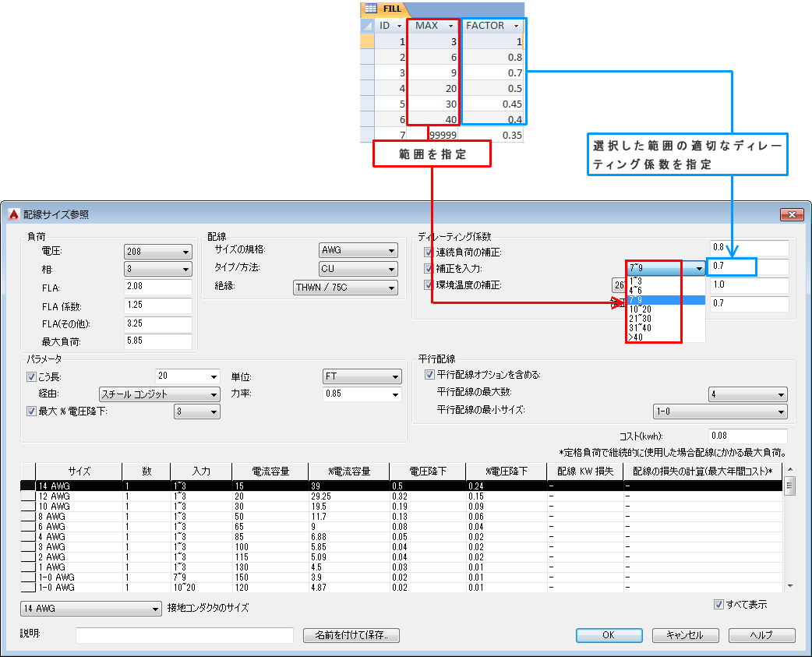Image resolution: width=812 pixels, height=657 pixels.
Task: Click the AutoCAD logo icon in the title bar
Action: 14,214
